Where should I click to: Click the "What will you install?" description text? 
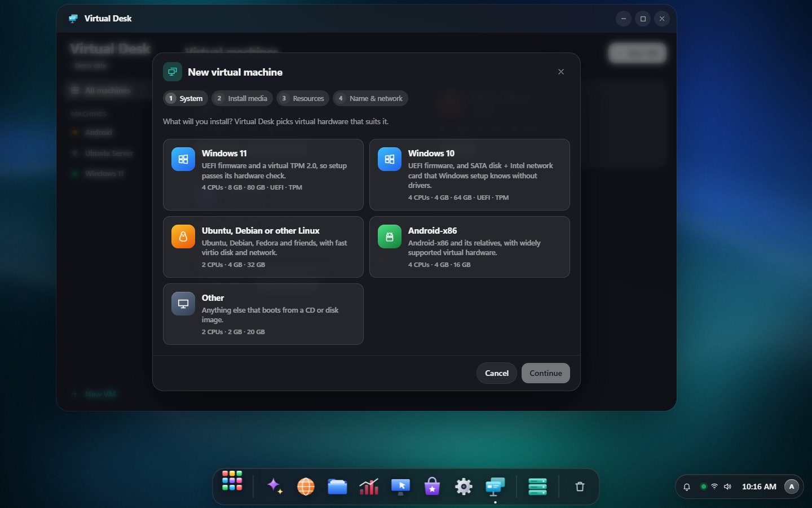[276, 121]
